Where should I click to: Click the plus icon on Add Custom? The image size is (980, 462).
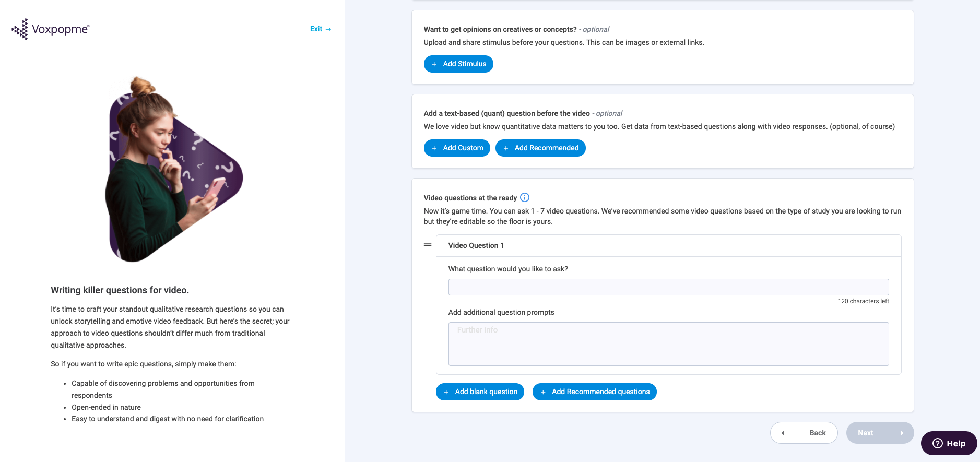[x=434, y=148]
